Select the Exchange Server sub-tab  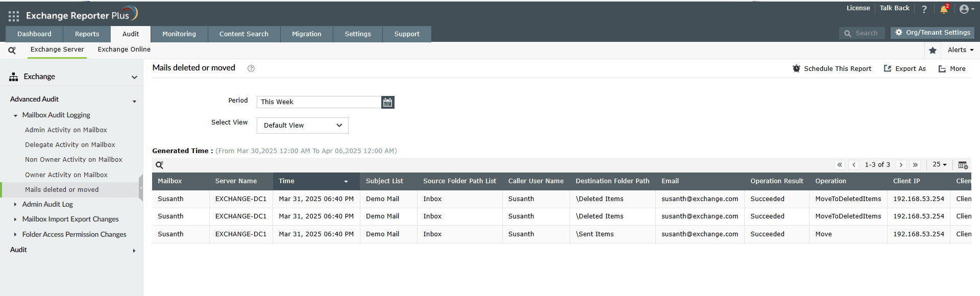pos(57,50)
